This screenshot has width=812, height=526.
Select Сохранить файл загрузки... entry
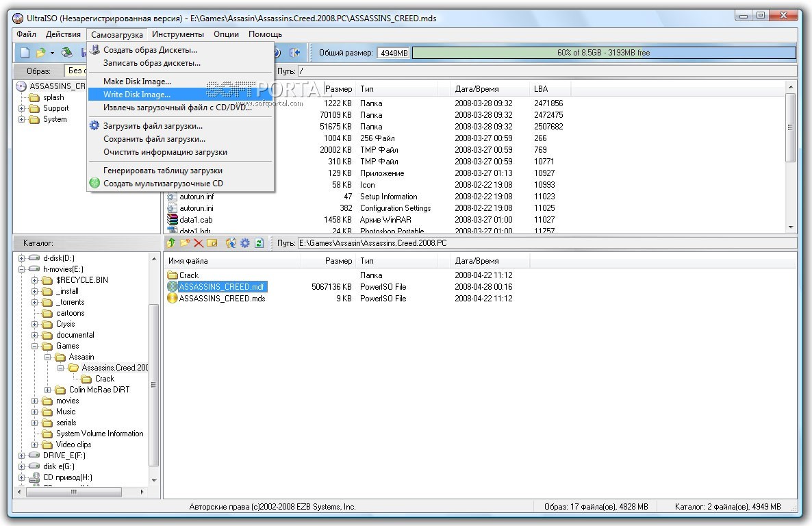coord(179,139)
